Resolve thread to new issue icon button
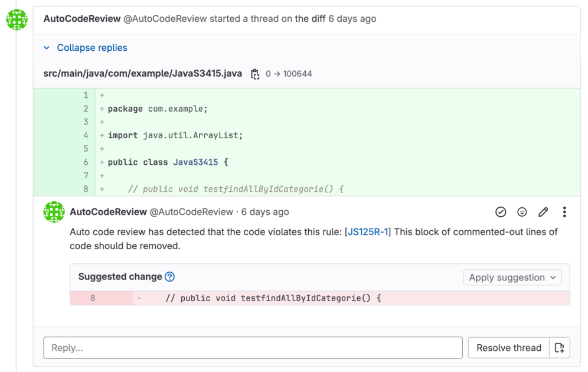 point(560,348)
